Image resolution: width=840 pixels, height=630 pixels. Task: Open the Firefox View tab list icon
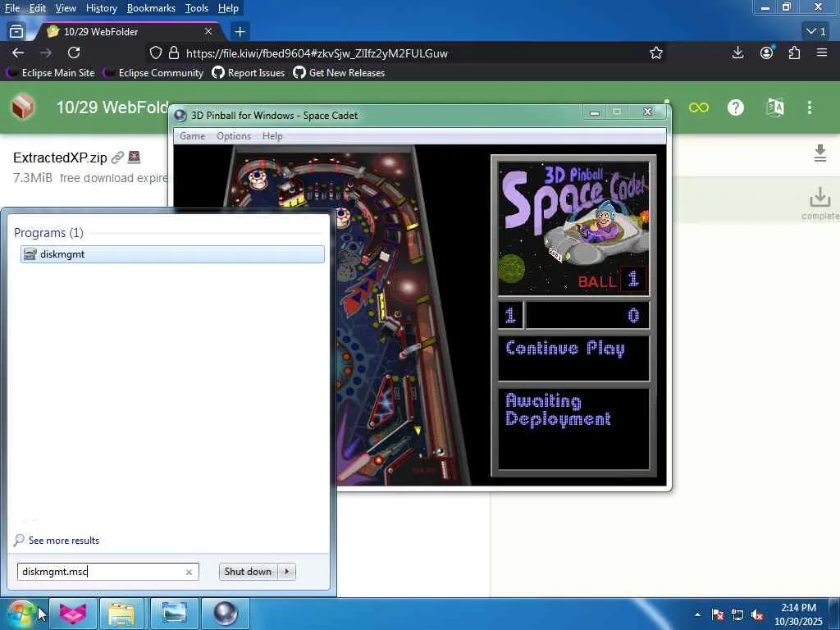tap(16, 32)
